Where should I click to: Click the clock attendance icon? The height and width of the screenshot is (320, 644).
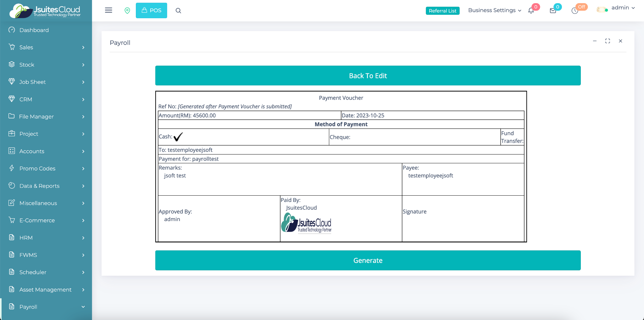pos(575,11)
